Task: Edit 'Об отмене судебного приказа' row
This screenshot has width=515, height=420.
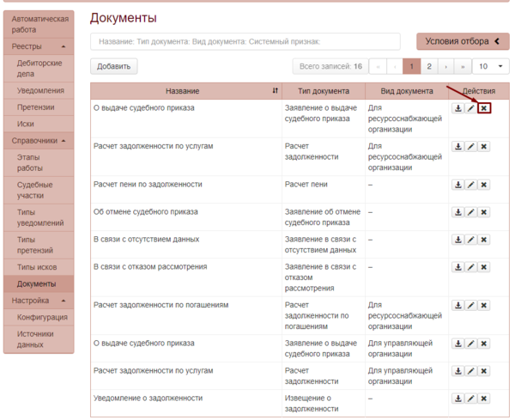Action: [x=470, y=212]
